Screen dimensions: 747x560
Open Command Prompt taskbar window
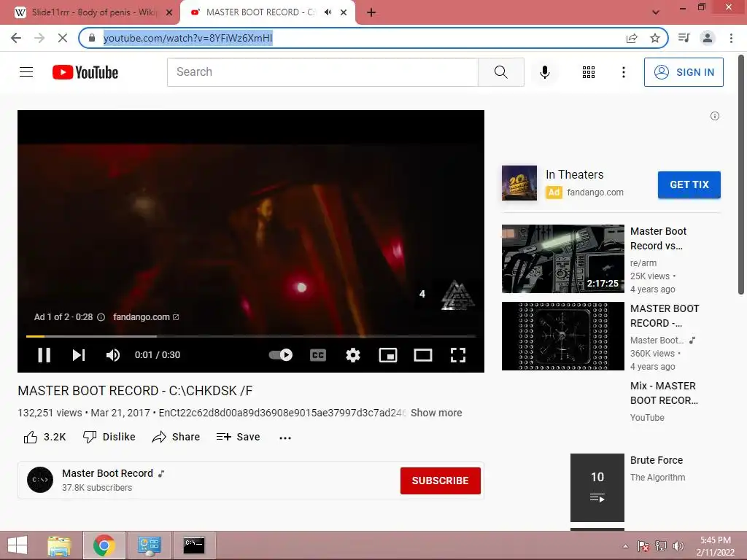click(x=194, y=545)
